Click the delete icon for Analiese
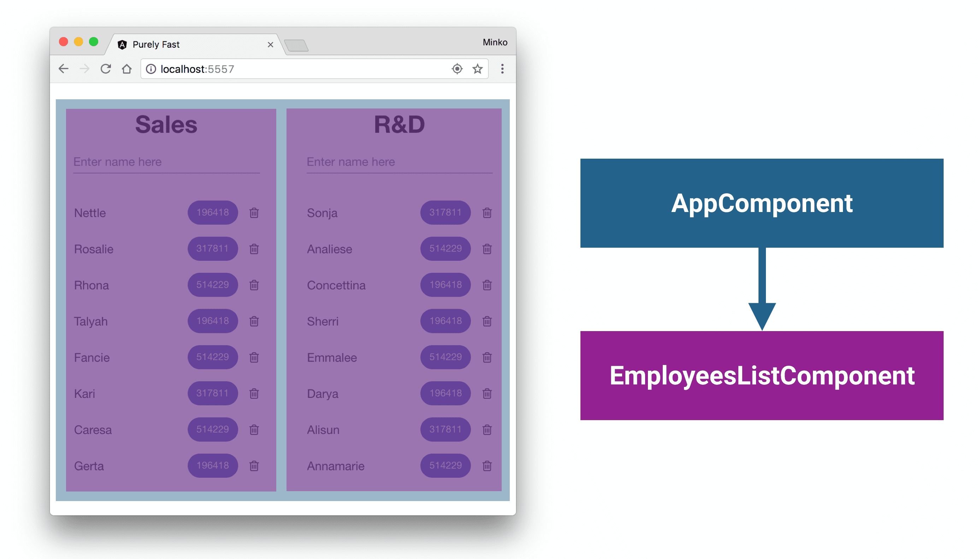Screen dimensions: 980x559 489,250
